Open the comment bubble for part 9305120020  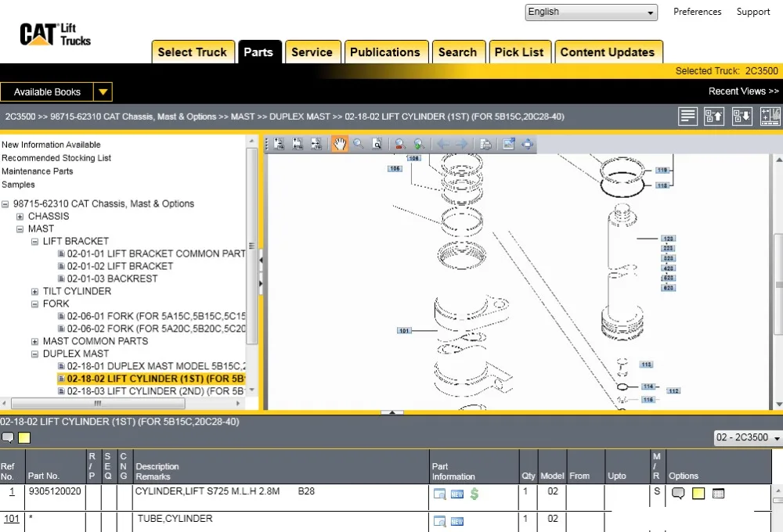[678, 494]
